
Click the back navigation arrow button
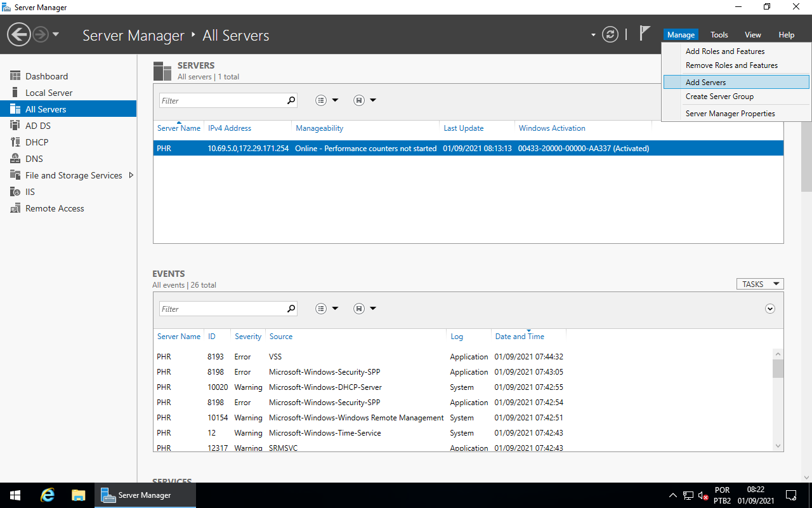coord(19,34)
